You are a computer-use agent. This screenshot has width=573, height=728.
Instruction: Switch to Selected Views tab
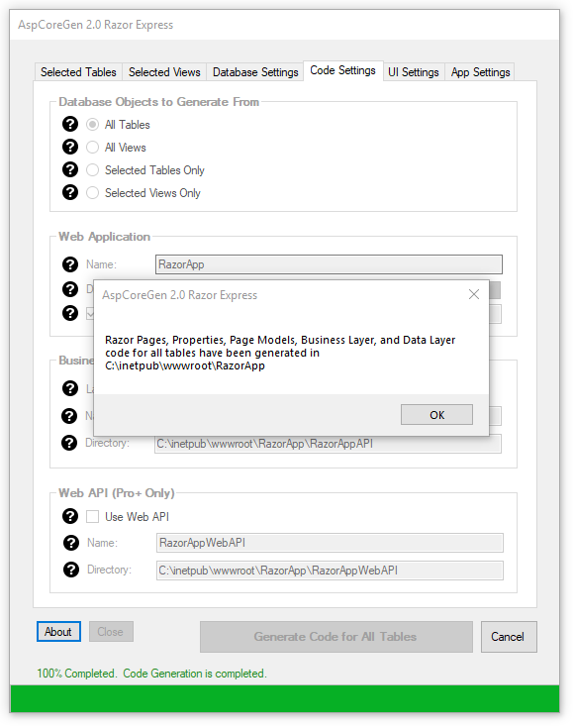click(x=164, y=72)
